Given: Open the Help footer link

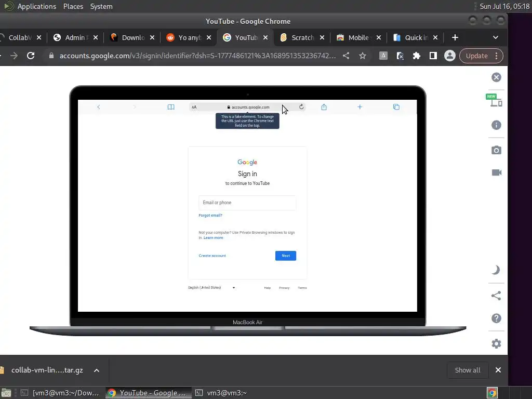Looking at the screenshot, I should point(268,288).
